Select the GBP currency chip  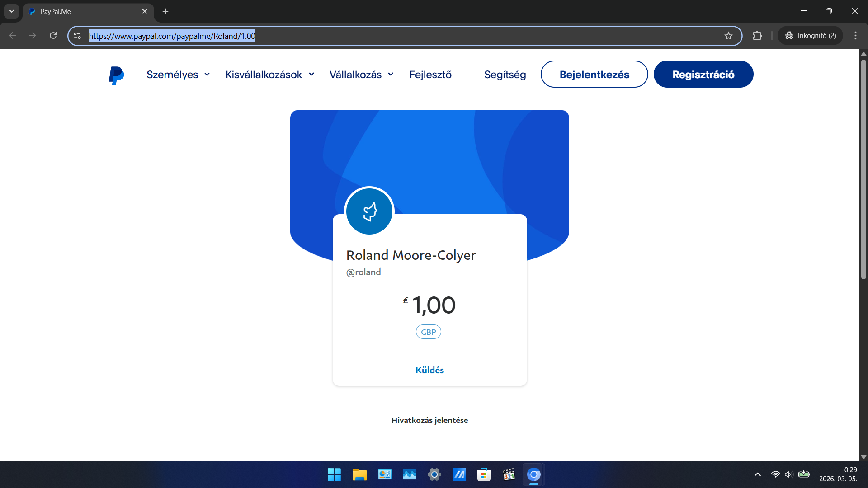pyautogui.click(x=428, y=332)
